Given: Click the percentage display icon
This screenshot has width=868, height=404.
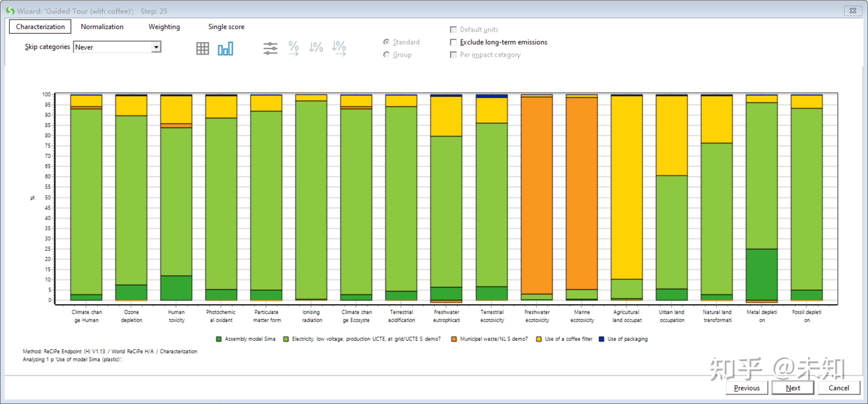Looking at the screenshot, I should pos(293,49).
